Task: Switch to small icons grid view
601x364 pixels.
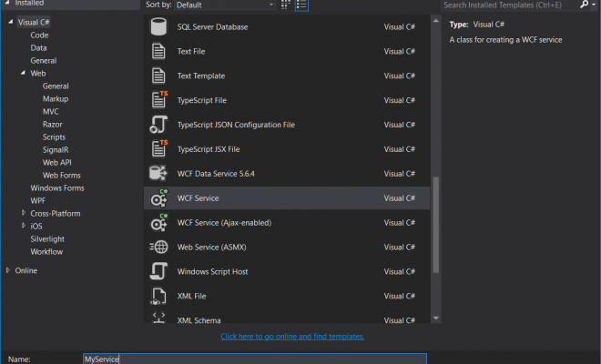Action: coord(286,5)
